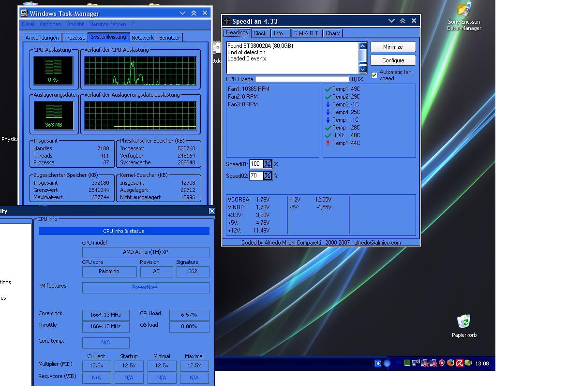The width and height of the screenshot is (567, 392).
Task: Click the CPU model field AMD Athlon(TM) XP
Action: coord(145,252)
